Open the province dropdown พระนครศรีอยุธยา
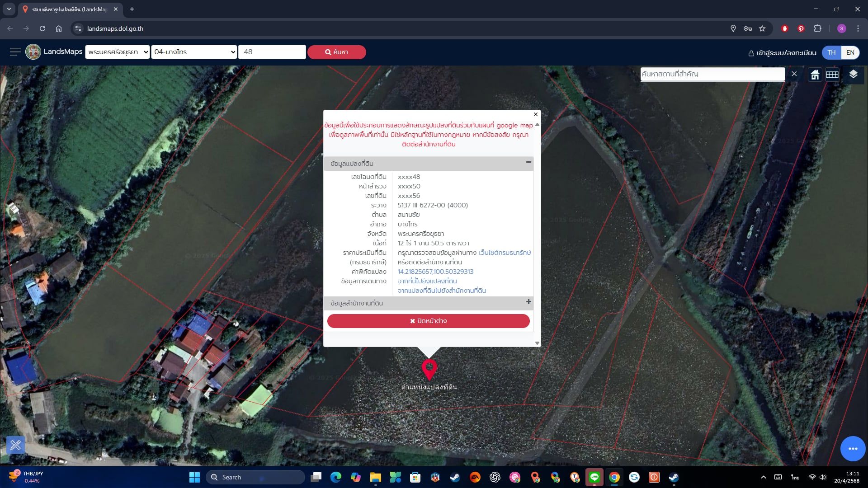The height and width of the screenshot is (488, 868). point(118,52)
